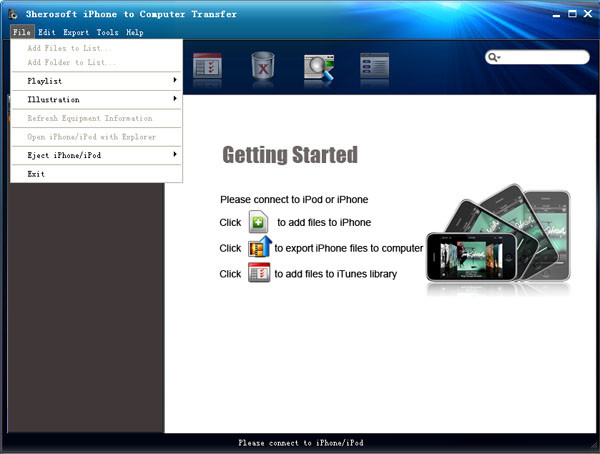
Task: Click 'to add files to iTunes library' text
Action: 336,274
